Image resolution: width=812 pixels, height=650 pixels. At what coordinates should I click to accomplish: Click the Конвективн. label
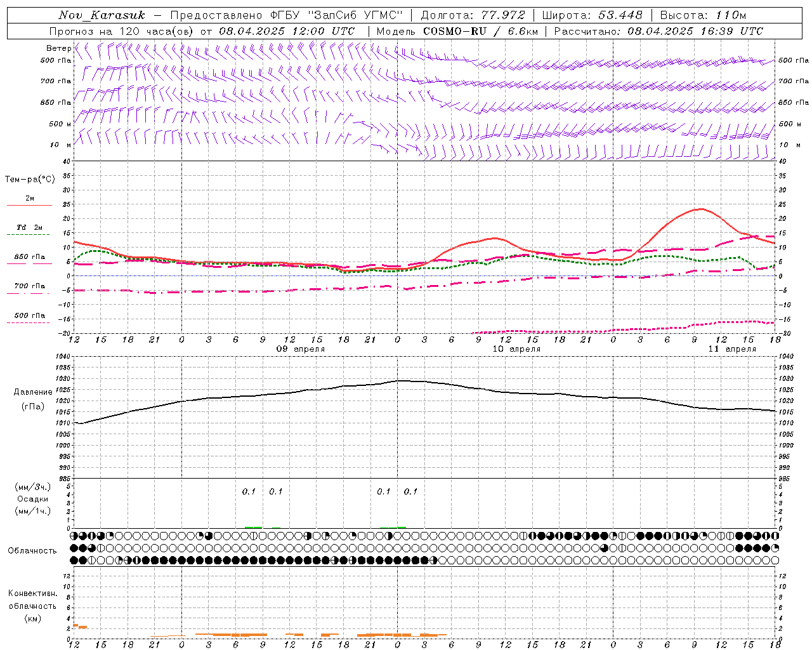tap(33, 594)
